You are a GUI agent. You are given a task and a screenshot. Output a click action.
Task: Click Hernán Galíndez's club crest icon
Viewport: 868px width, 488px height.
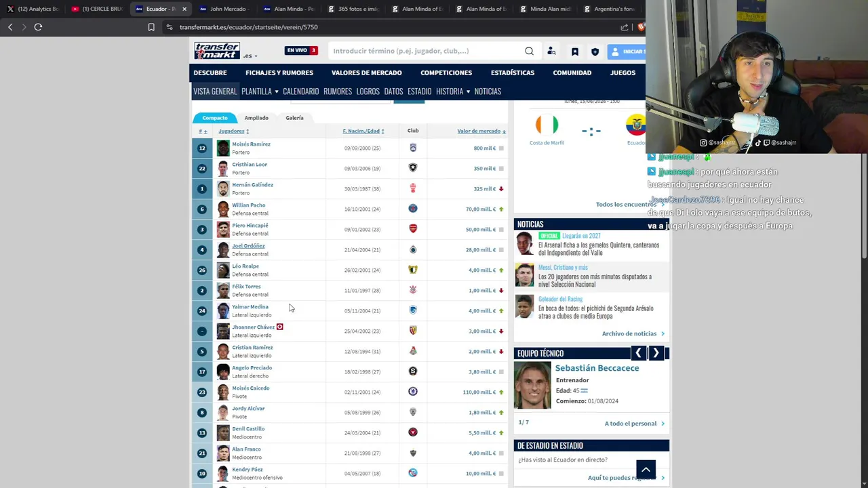(413, 188)
